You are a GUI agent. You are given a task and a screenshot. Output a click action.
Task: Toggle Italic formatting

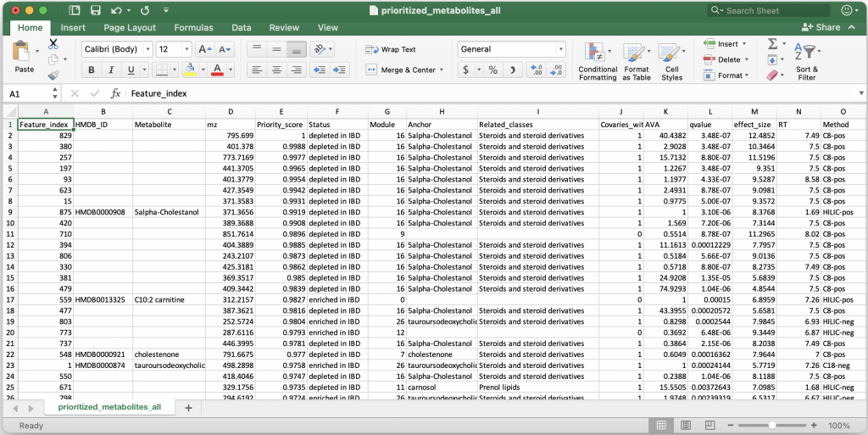pos(109,70)
